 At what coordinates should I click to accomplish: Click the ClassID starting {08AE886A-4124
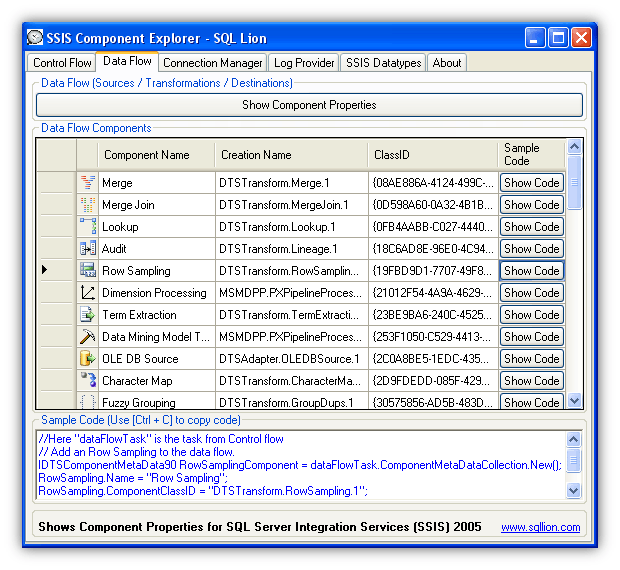point(433,183)
